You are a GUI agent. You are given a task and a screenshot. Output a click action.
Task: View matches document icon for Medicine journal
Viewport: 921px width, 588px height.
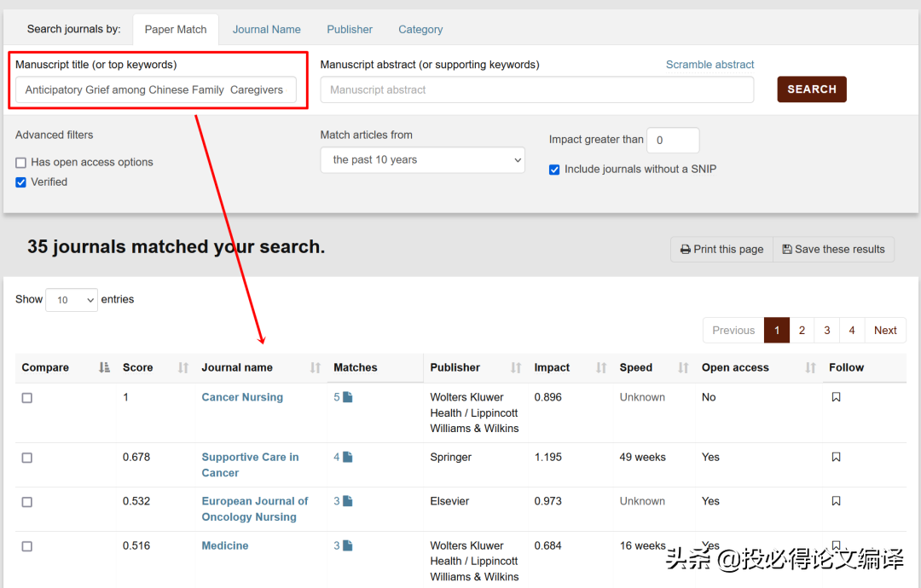[348, 545]
